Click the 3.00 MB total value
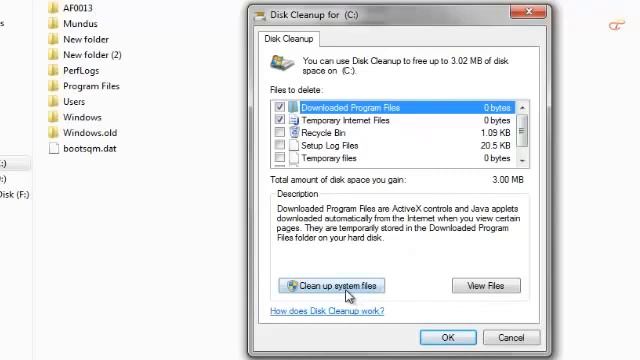This screenshot has width=640, height=360. [x=508, y=180]
